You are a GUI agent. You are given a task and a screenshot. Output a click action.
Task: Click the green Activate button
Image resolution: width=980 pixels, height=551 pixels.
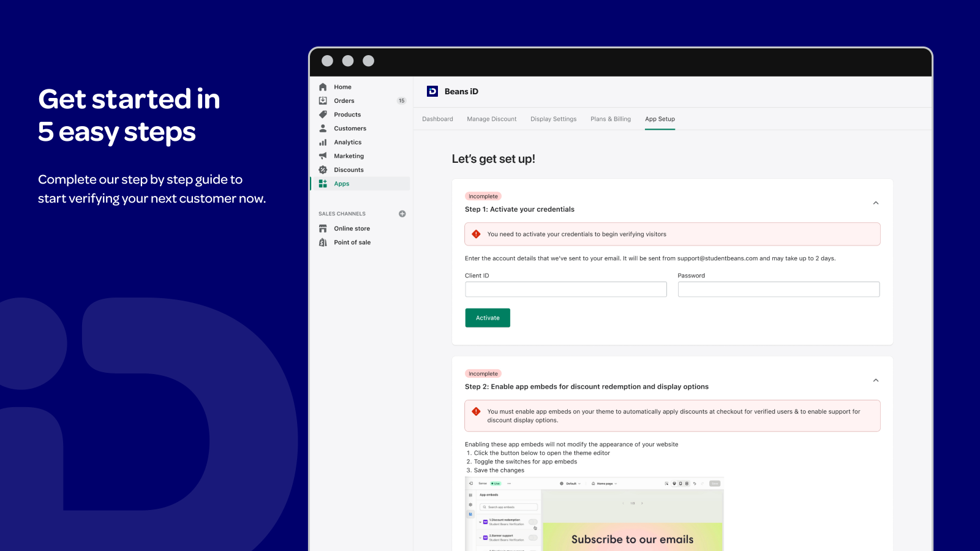[x=488, y=318]
